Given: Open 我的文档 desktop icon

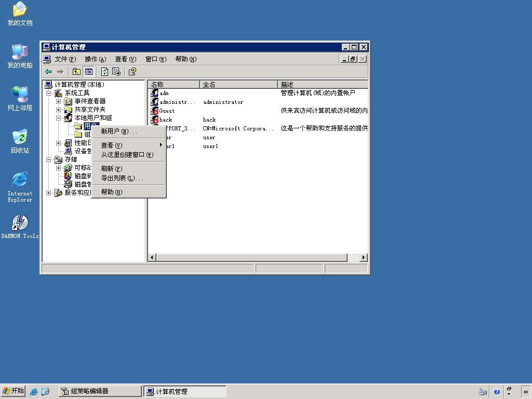Looking at the screenshot, I should [20, 14].
